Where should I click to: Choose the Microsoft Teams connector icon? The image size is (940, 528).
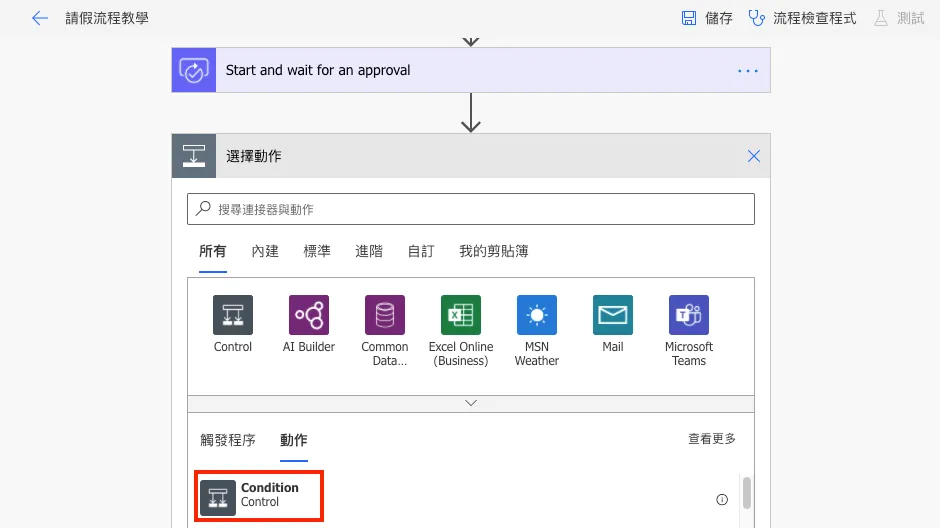[x=689, y=315]
